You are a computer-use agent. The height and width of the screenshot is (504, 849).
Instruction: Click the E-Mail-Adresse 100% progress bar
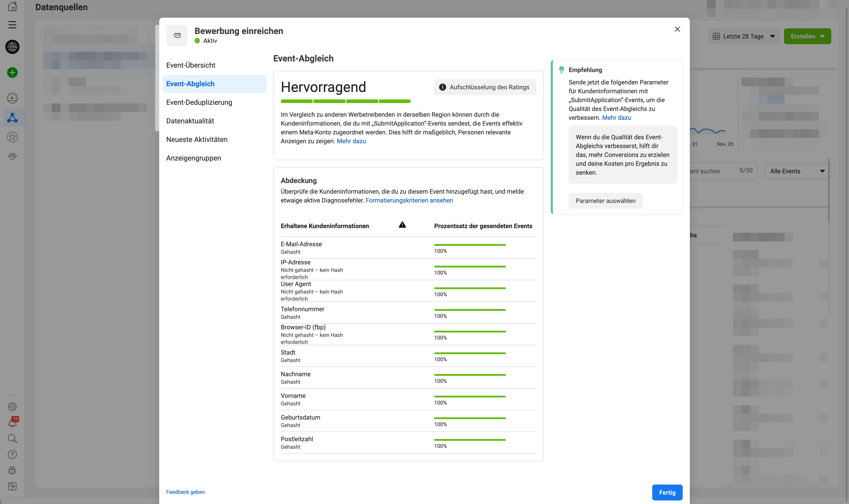click(x=470, y=245)
